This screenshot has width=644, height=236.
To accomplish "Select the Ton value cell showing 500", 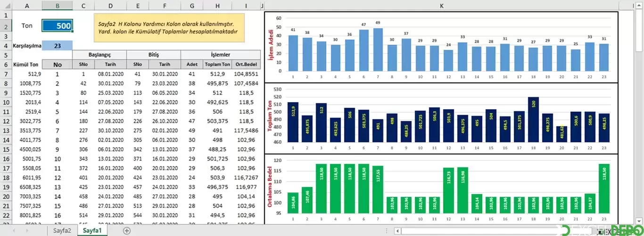I will click(x=57, y=26).
